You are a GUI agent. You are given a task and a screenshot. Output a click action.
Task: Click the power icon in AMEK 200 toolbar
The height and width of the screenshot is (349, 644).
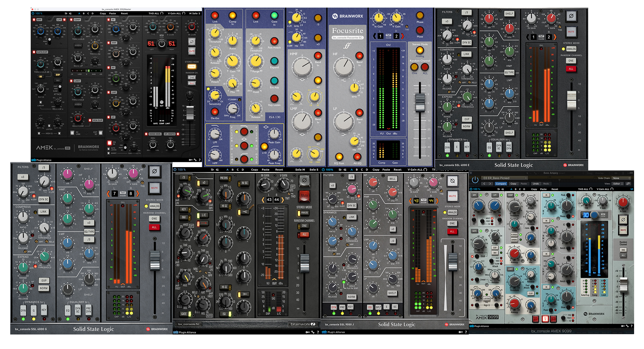[33, 14]
